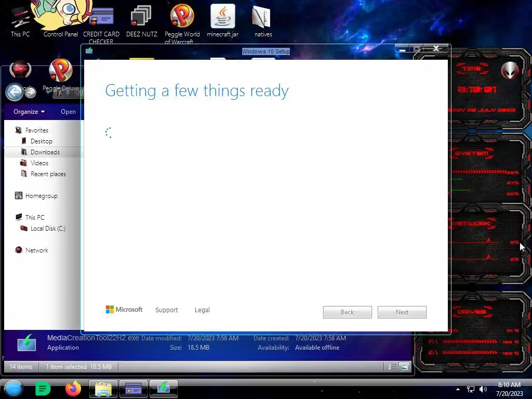The width and height of the screenshot is (532, 399).
Task: Open the Start orb on the taskbar
Action: click(14, 389)
